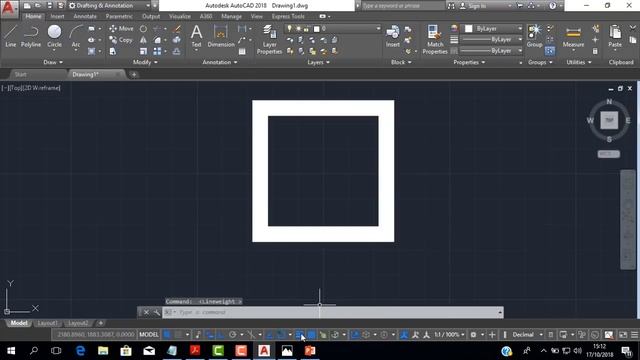Expand the Properties panel

[x=469, y=62]
